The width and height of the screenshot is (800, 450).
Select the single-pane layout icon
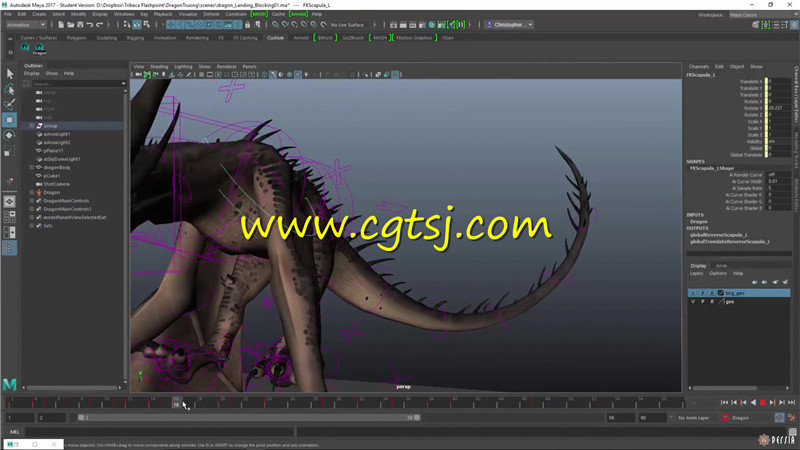[10, 202]
